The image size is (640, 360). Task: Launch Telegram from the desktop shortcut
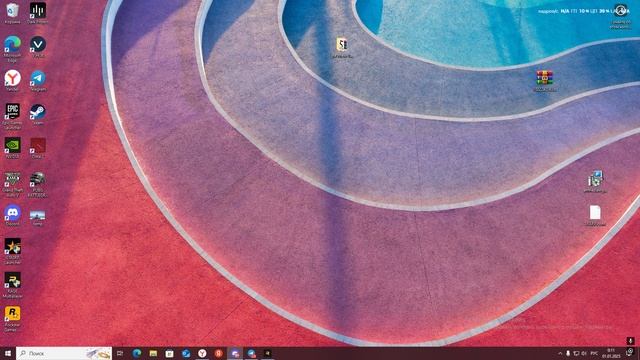click(x=38, y=80)
